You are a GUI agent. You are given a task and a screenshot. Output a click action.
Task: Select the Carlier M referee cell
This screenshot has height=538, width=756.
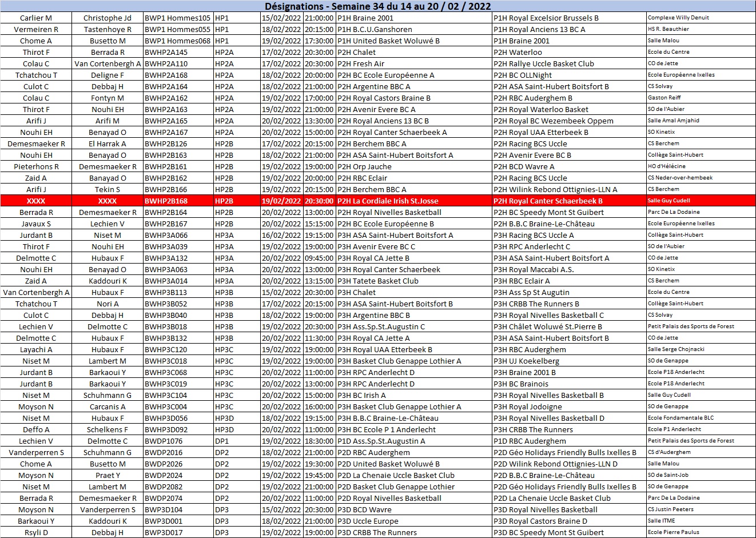pyautogui.click(x=36, y=18)
